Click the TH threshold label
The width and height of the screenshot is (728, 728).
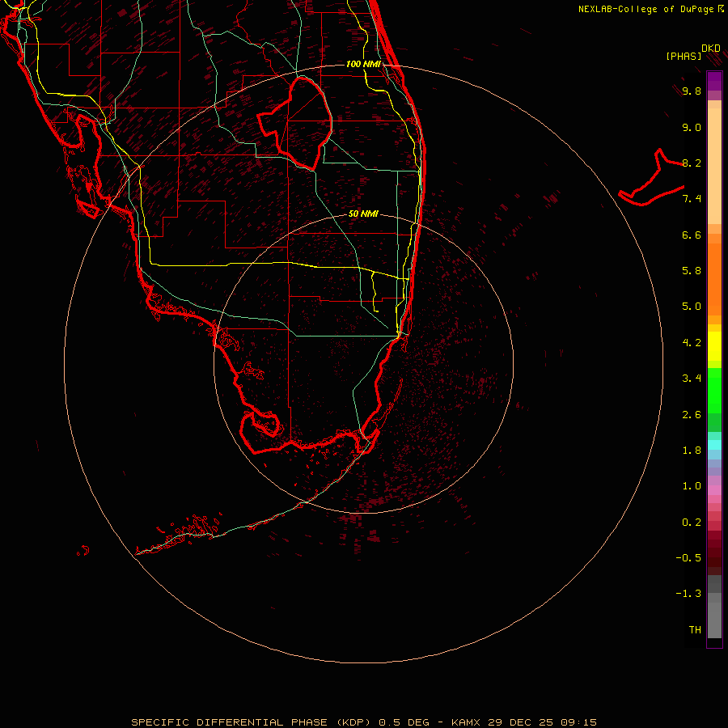[695, 630]
